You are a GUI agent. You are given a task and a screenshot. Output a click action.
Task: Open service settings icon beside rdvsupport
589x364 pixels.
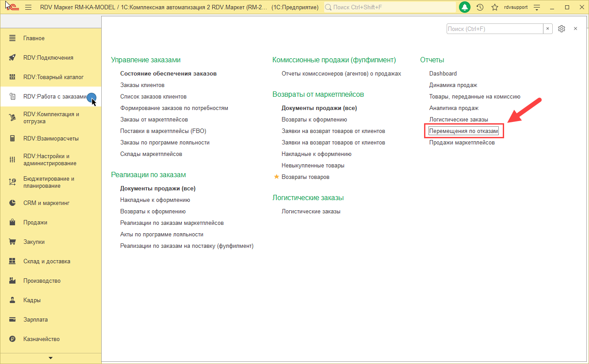(x=537, y=8)
